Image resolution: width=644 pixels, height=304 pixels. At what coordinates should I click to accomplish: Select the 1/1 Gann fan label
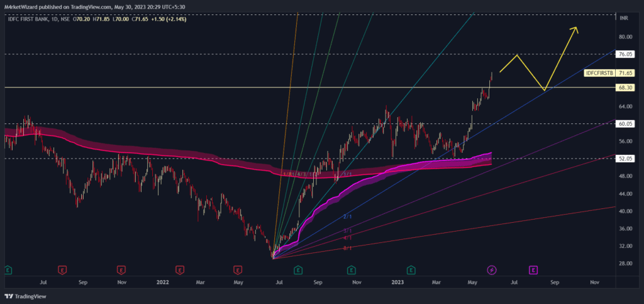click(348, 174)
